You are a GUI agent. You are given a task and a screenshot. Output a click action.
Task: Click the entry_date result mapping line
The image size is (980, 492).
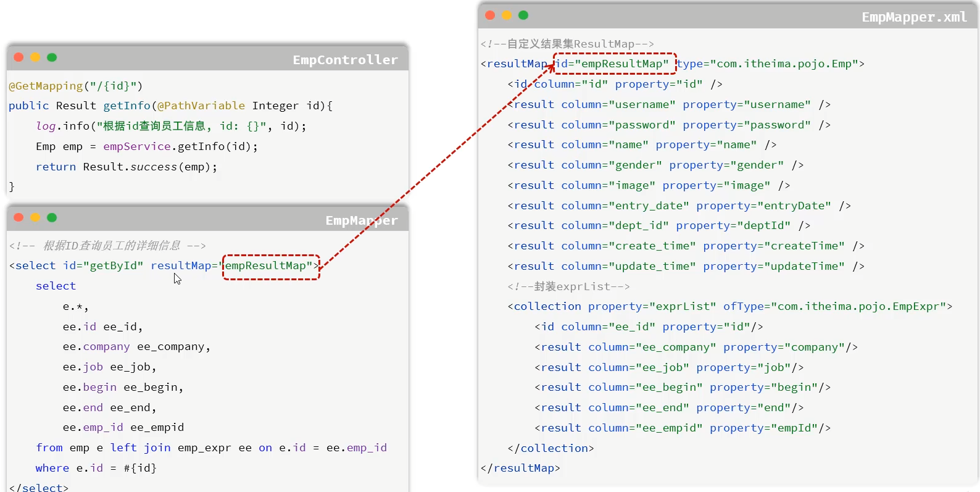click(x=679, y=206)
